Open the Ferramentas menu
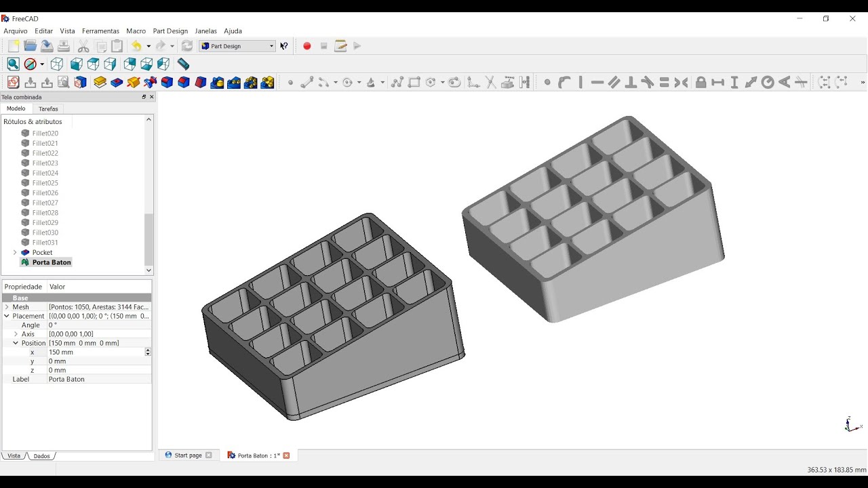The image size is (868, 488). coord(100,31)
